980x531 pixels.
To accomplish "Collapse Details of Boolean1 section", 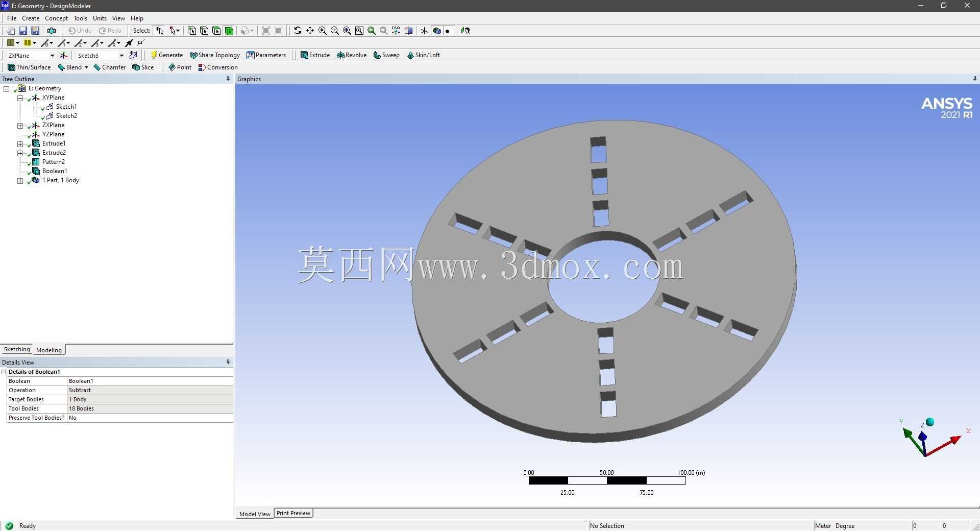I will pyautogui.click(x=4, y=372).
